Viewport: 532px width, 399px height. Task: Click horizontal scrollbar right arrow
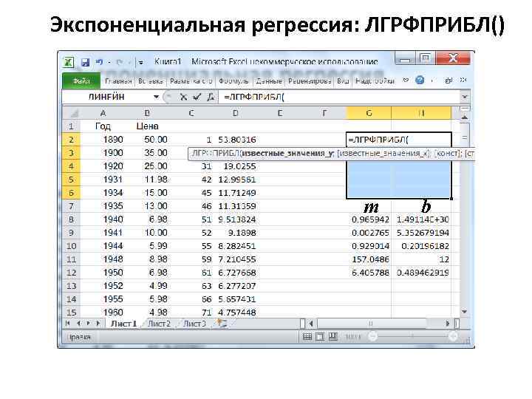point(448,324)
